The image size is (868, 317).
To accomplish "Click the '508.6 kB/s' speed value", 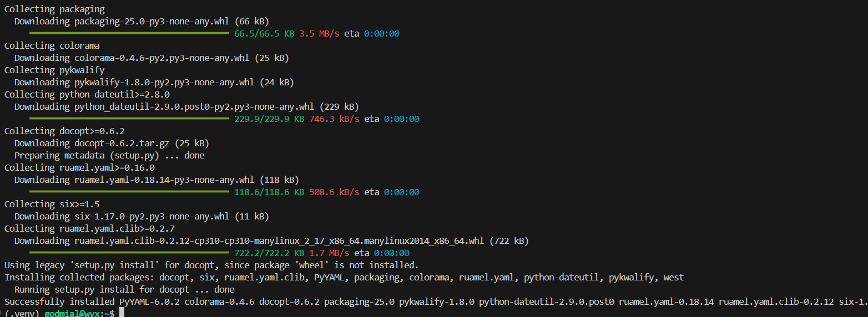I will tap(334, 192).
